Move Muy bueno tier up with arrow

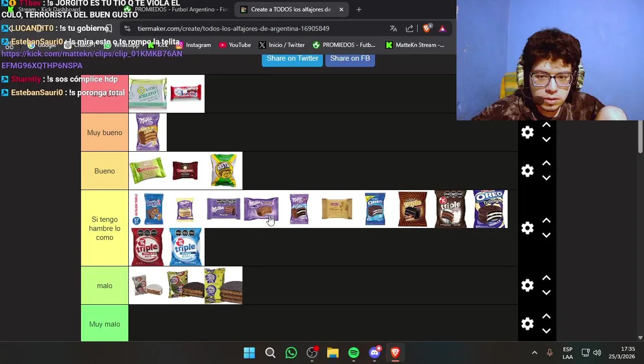pos(546,125)
